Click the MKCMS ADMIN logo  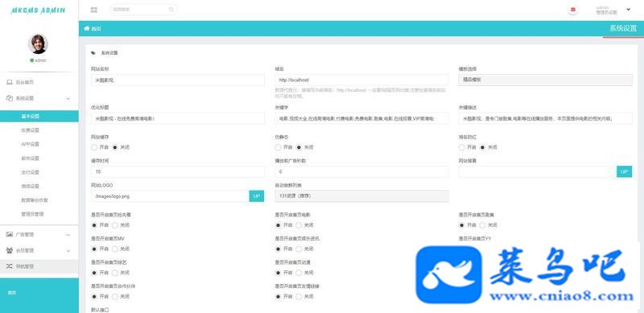point(38,10)
